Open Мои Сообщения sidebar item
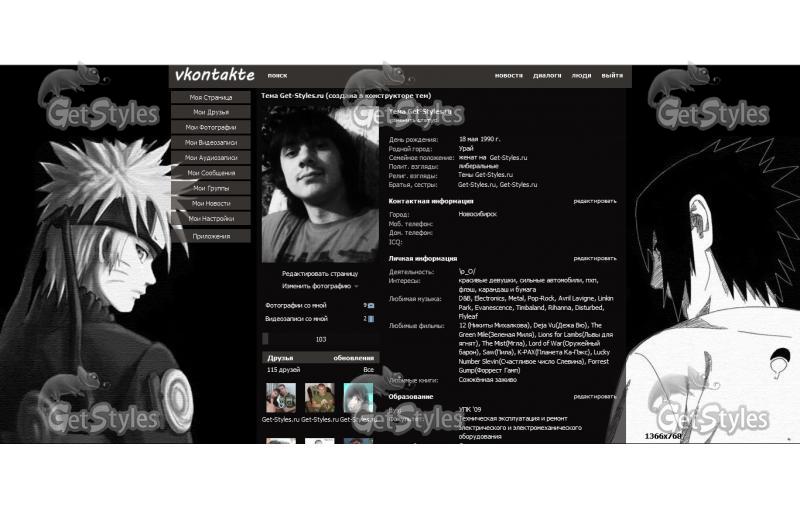This screenshot has width=800, height=509. coord(211,173)
